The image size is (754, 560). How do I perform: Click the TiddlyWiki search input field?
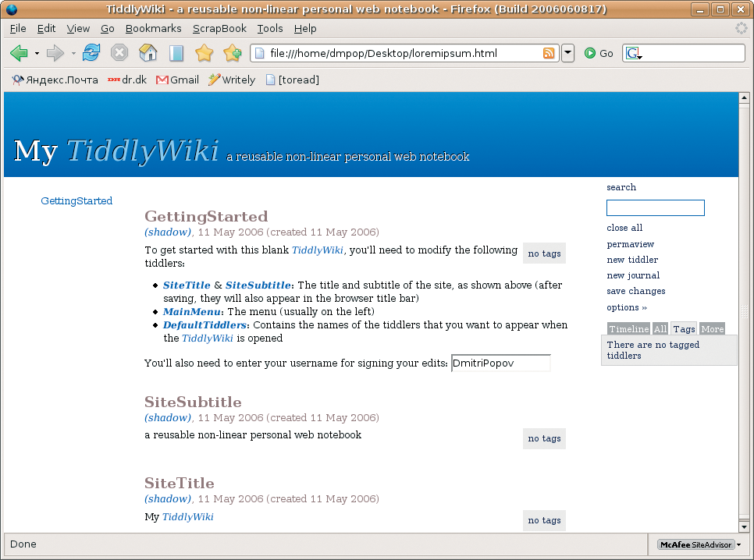[656, 207]
